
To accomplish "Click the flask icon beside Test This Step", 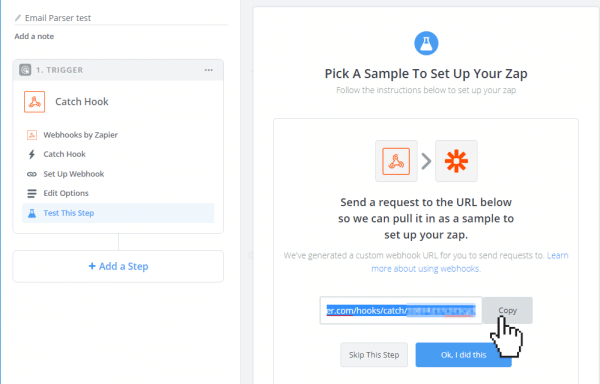I will (32, 213).
